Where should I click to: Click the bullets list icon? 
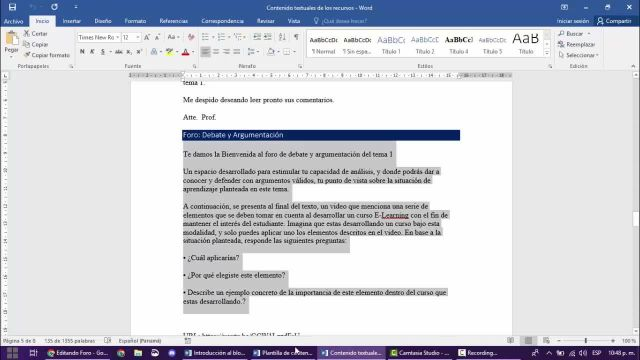coord(205,37)
